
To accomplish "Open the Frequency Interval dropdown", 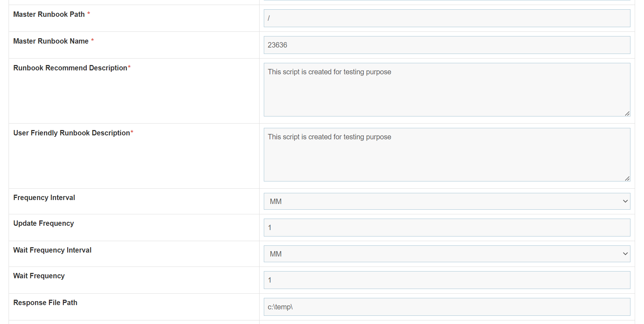I will (x=447, y=201).
